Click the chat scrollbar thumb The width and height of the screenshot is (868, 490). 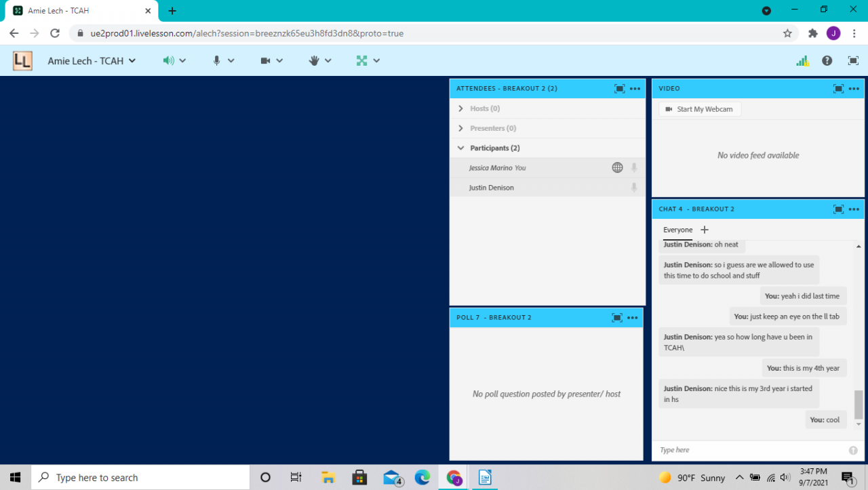(x=859, y=405)
